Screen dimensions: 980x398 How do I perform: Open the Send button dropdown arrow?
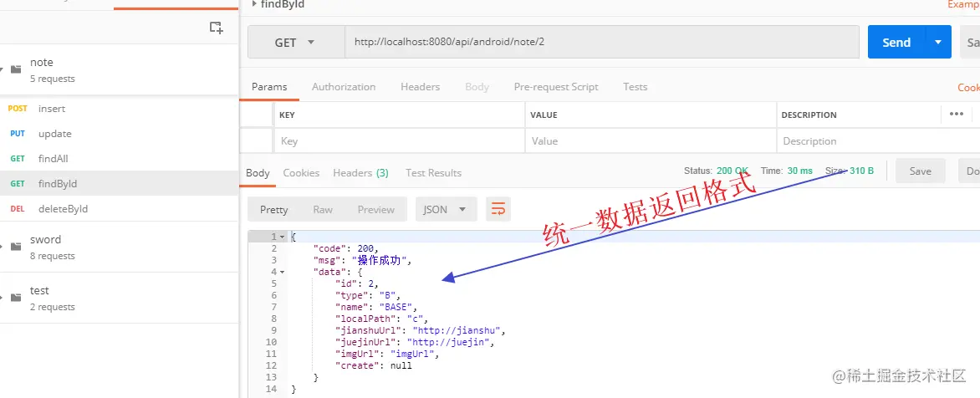click(x=938, y=43)
